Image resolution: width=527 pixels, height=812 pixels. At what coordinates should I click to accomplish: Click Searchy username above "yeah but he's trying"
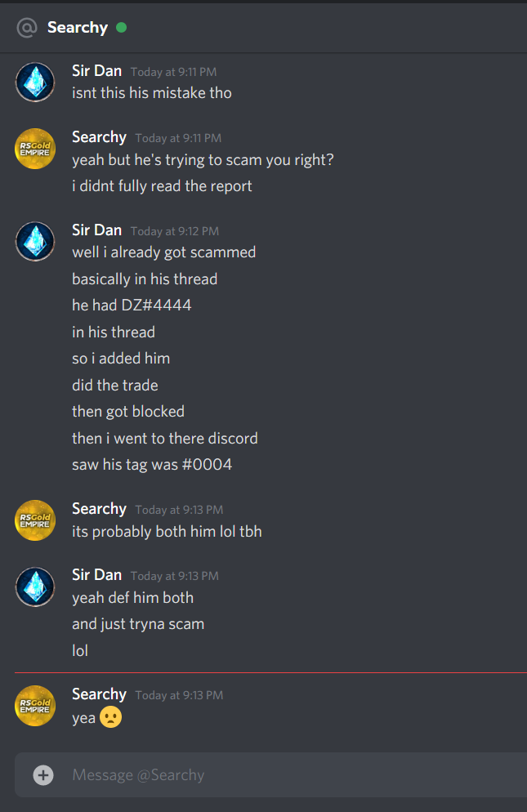click(x=99, y=137)
